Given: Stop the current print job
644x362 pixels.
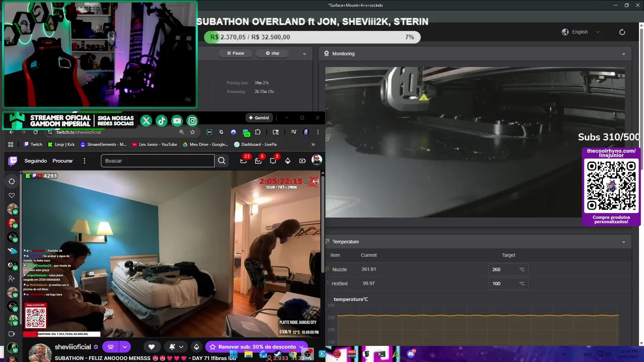Looking at the screenshot, I should 272,53.
